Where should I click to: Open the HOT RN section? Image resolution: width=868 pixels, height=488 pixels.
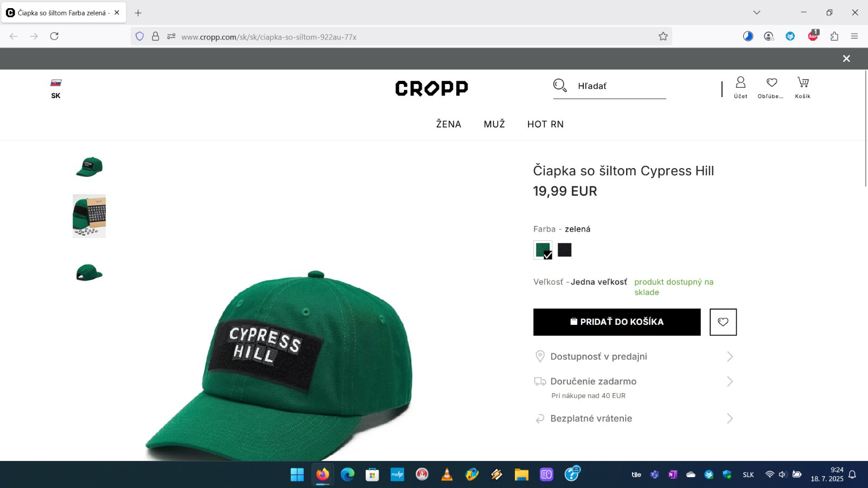(x=546, y=124)
